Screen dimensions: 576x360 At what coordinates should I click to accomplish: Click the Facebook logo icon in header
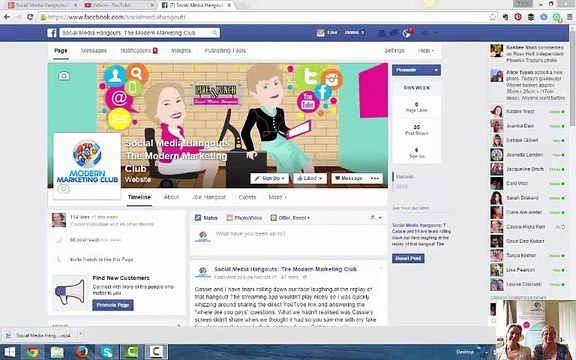click(x=52, y=33)
